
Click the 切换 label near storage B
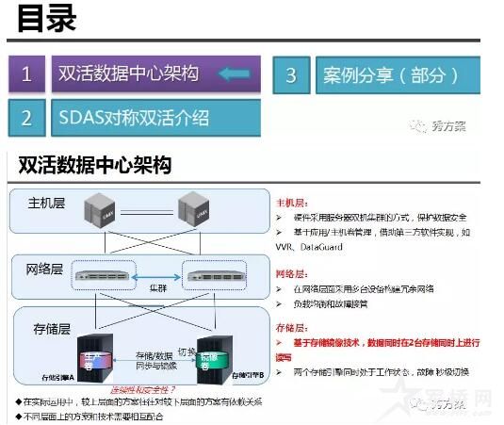pyautogui.click(x=187, y=352)
